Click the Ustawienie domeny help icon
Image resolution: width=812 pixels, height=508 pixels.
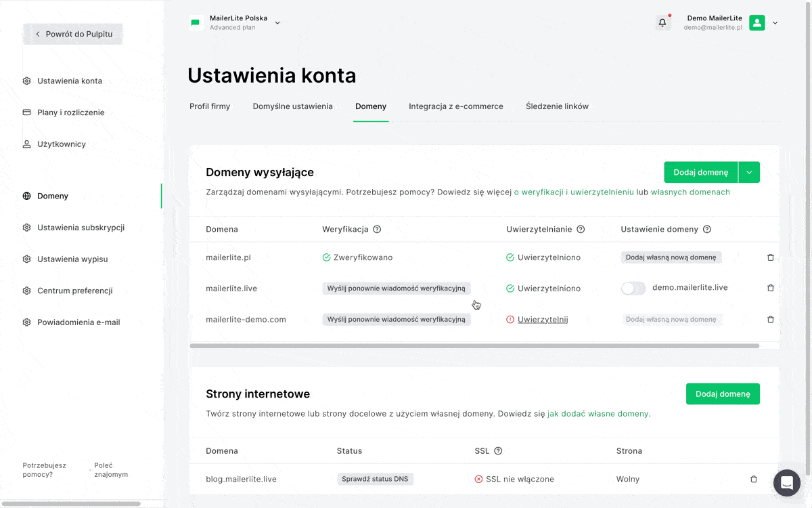pos(706,229)
